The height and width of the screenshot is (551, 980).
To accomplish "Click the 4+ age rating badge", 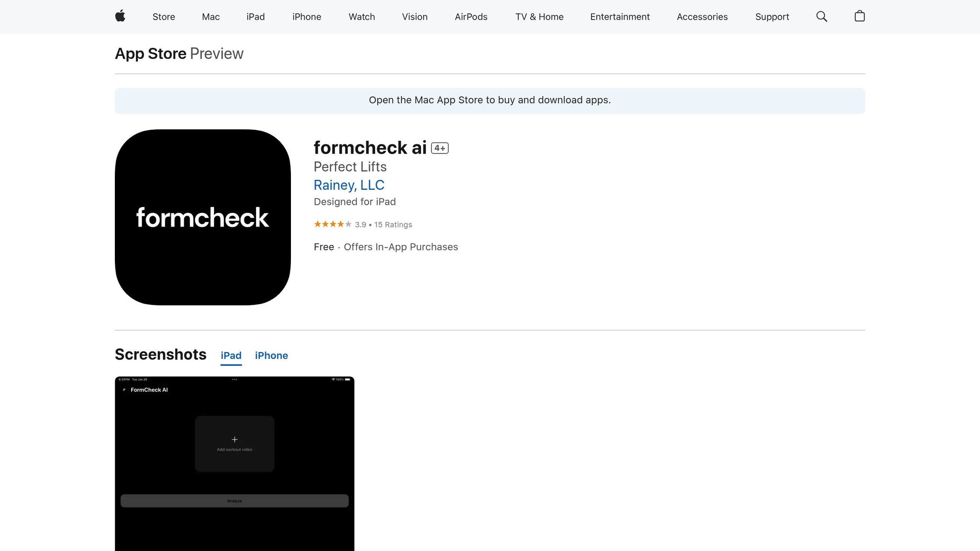I will (x=440, y=148).
